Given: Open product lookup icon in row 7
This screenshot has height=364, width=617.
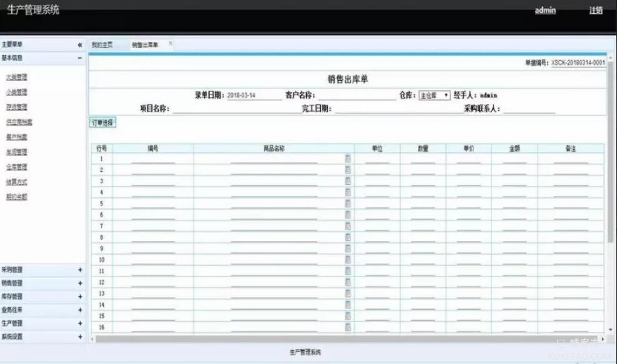Looking at the screenshot, I should point(348,226).
